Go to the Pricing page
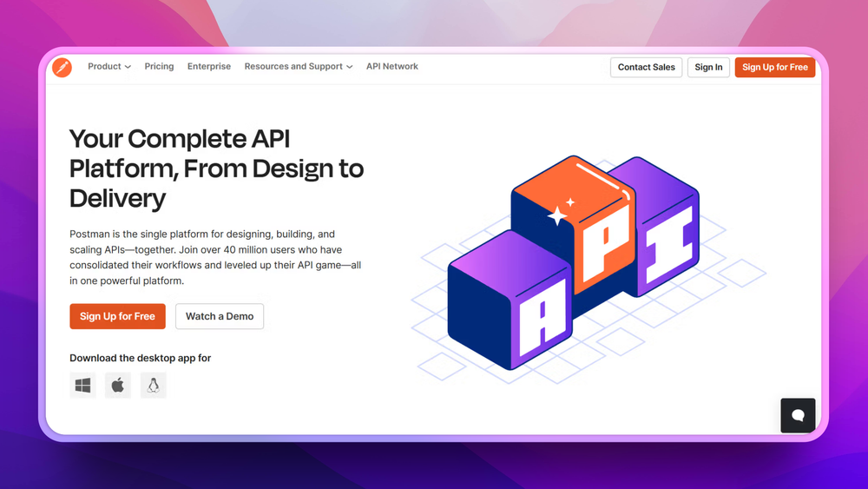The width and height of the screenshot is (868, 489). click(x=159, y=67)
